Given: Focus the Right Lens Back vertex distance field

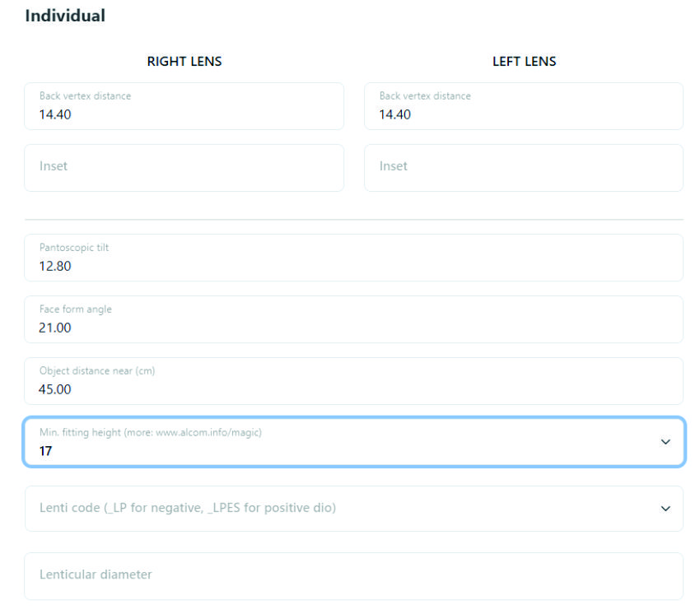Looking at the screenshot, I should (184, 106).
